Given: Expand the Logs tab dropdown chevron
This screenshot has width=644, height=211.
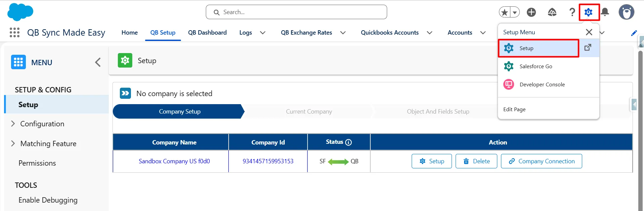Looking at the screenshot, I should click(263, 33).
